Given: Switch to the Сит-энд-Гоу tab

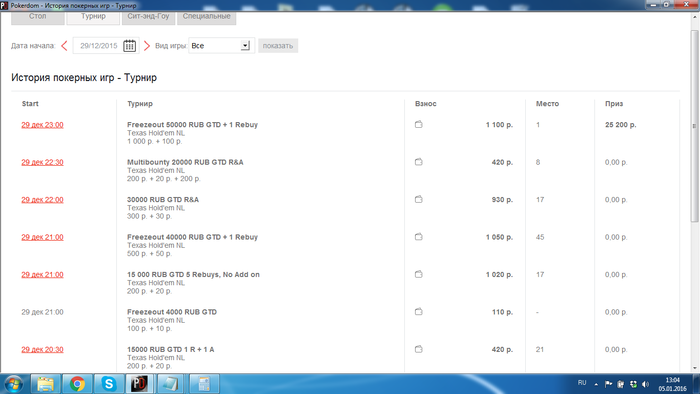Looking at the screenshot, I should pyautogui.click(x=148, y=17).
